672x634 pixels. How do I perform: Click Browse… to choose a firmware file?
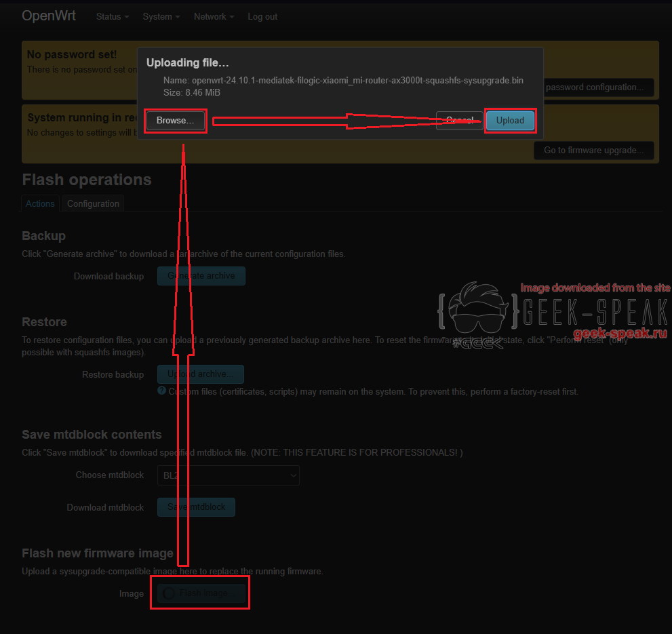[175, 121]
